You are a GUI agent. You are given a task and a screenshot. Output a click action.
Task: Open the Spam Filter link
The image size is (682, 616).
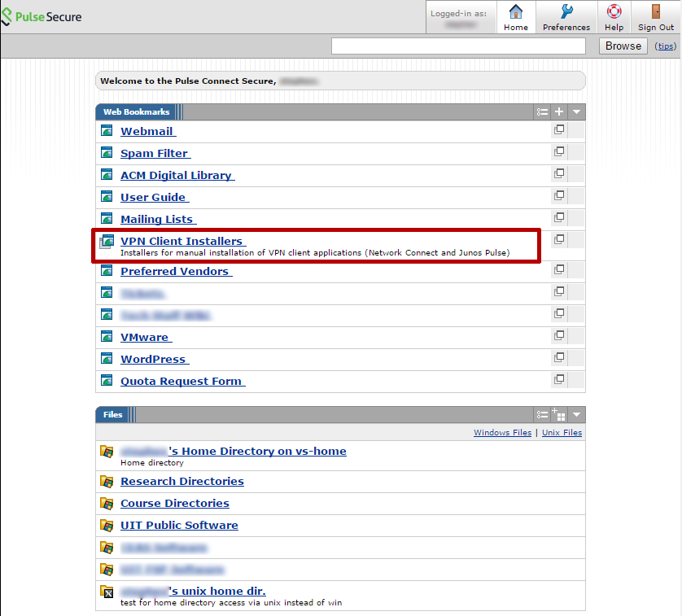tap(155, 153)
